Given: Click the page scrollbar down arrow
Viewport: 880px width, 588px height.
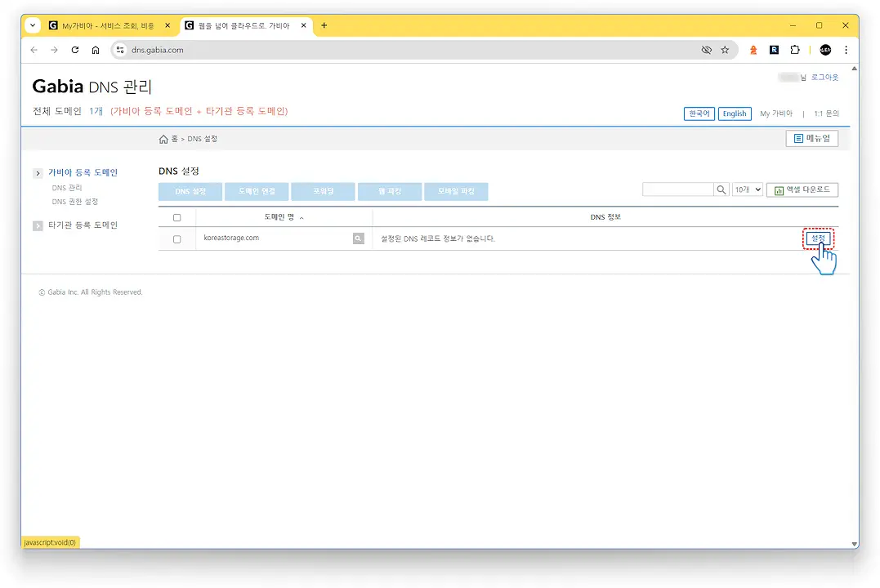Looking at the screenshot, I should [854, 544].
